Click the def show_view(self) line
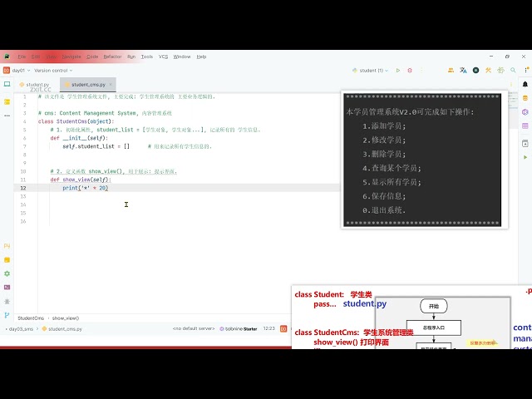 [81, 180]
